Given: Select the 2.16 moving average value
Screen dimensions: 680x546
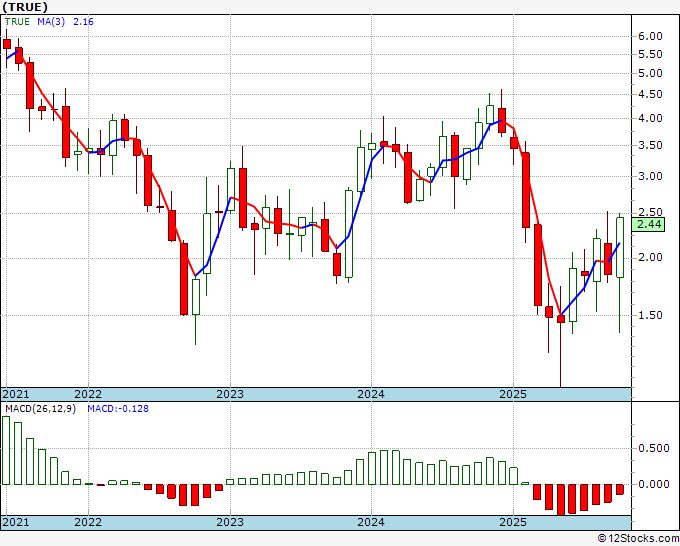Looking at the screenshot, I should pos(83,22).
